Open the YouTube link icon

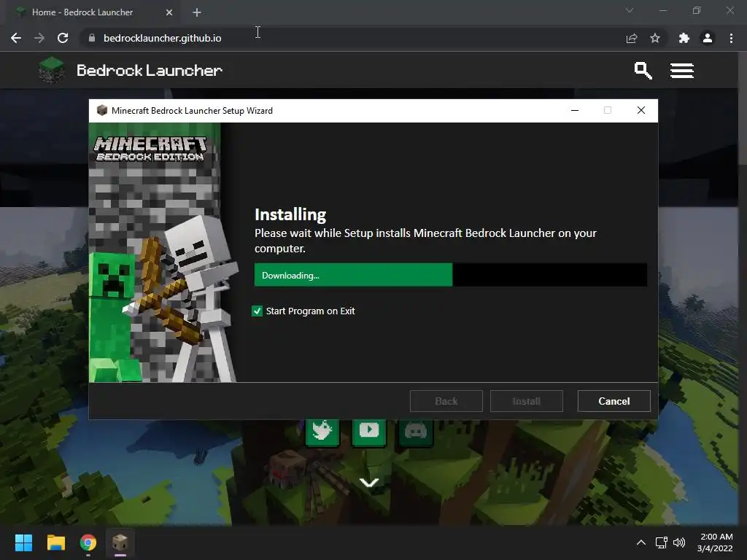[369, 432]
